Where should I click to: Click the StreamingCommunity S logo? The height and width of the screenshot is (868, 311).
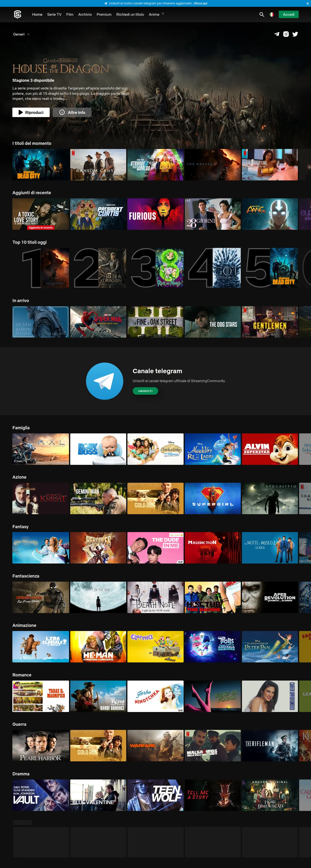tap(17, 15)
